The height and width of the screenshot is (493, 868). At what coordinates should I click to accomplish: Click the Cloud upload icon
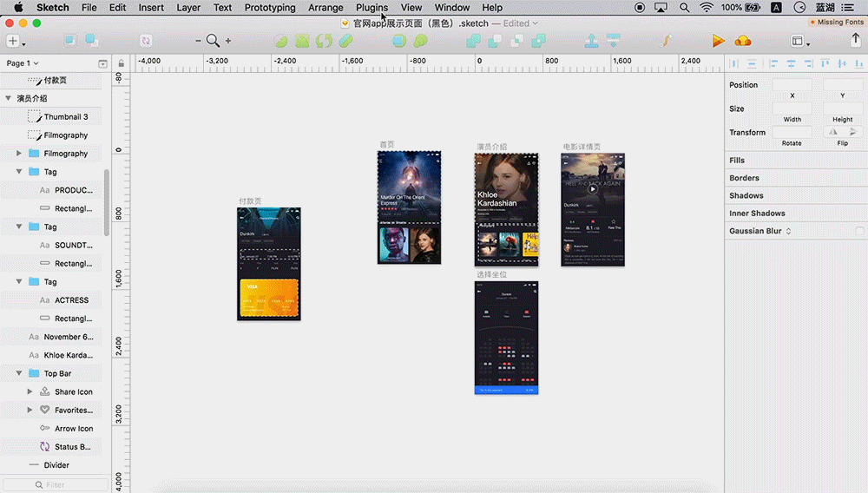coord(743,41)
